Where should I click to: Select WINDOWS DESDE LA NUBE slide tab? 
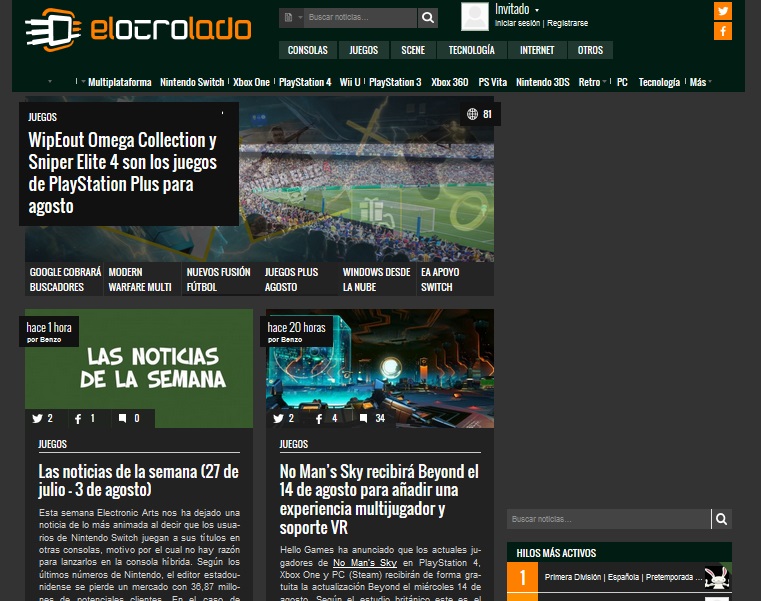coord(377,279)
